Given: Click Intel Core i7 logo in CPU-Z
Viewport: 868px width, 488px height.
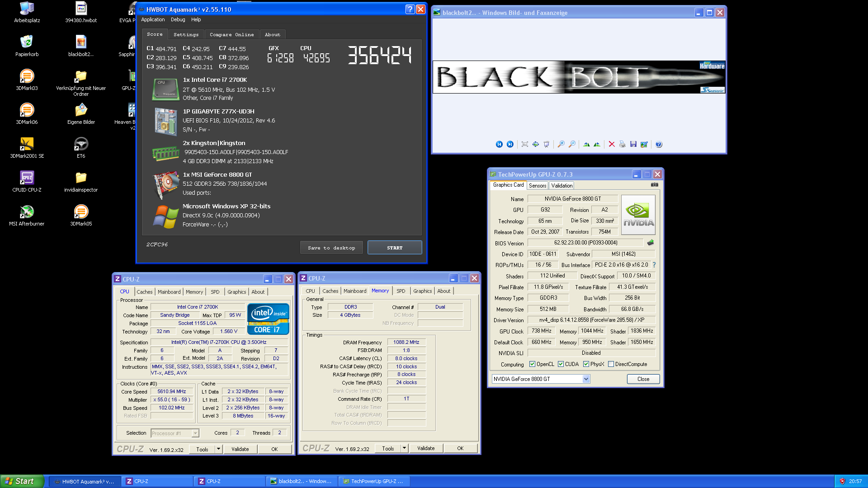Looking at the screenshot, I should pos(268,319).
